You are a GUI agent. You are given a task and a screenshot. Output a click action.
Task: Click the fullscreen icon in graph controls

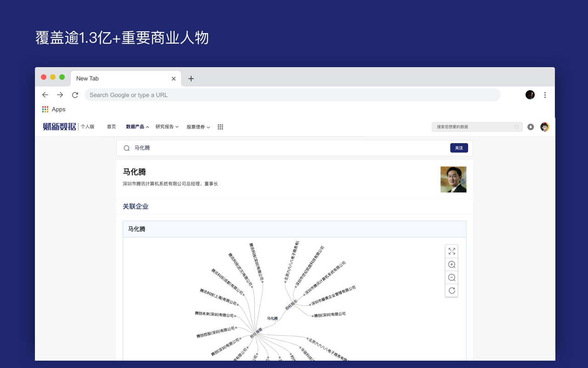coord(452,251)
